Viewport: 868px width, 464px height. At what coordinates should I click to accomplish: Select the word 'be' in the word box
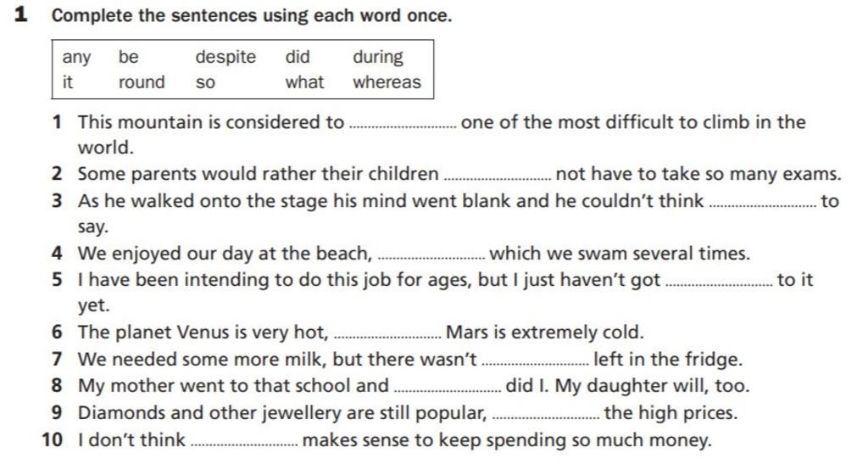pos(129,57)
